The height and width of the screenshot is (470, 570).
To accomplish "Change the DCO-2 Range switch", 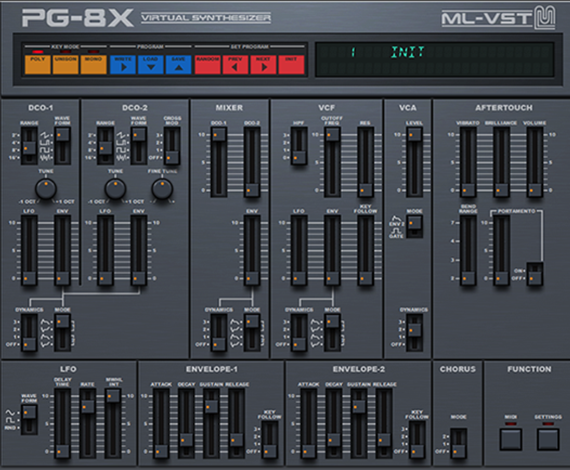I will click(105, 146).
